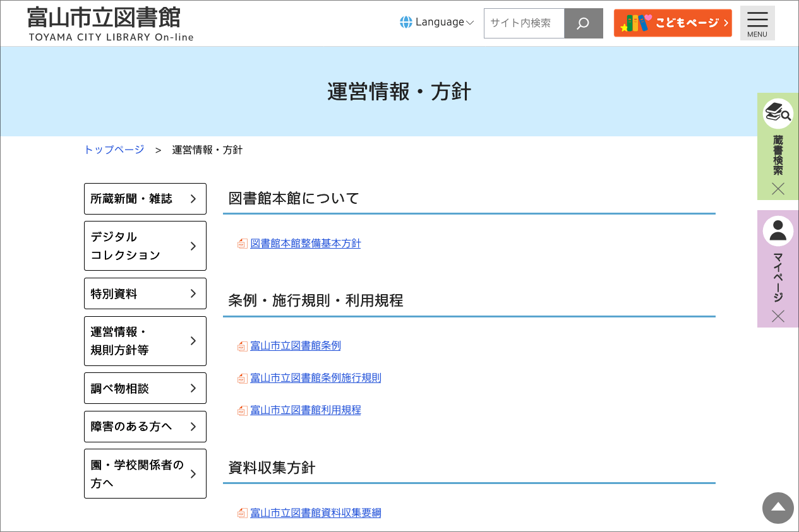This screenshot has width=799, height=532.
Task: Click the globe Language icon
Action: click(x=406, y=22)
